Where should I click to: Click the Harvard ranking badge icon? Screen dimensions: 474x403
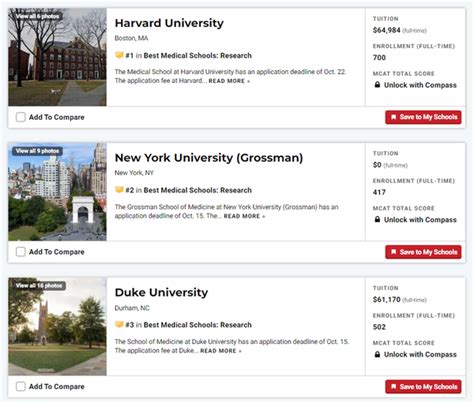click(x=119, y=55)
